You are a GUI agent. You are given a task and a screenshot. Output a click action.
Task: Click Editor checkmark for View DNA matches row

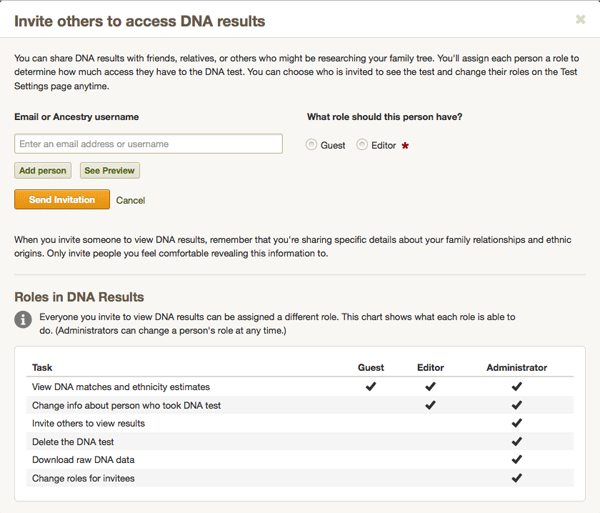430,386
